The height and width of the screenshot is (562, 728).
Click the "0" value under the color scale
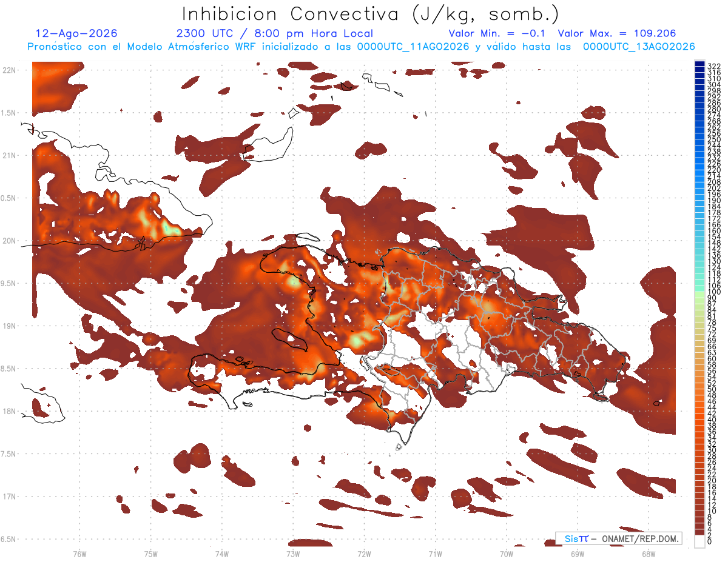tap(710, 541)
